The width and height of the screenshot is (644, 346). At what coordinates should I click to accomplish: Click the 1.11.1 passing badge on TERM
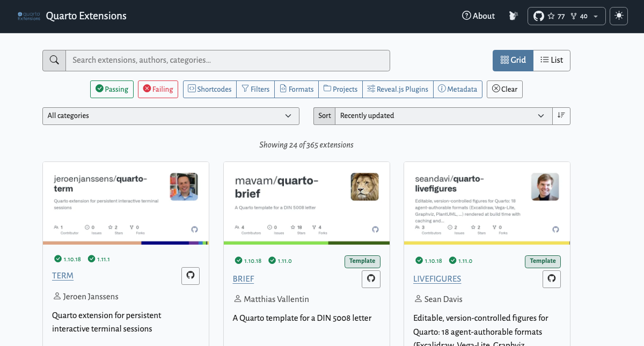(x=99, y=259)
